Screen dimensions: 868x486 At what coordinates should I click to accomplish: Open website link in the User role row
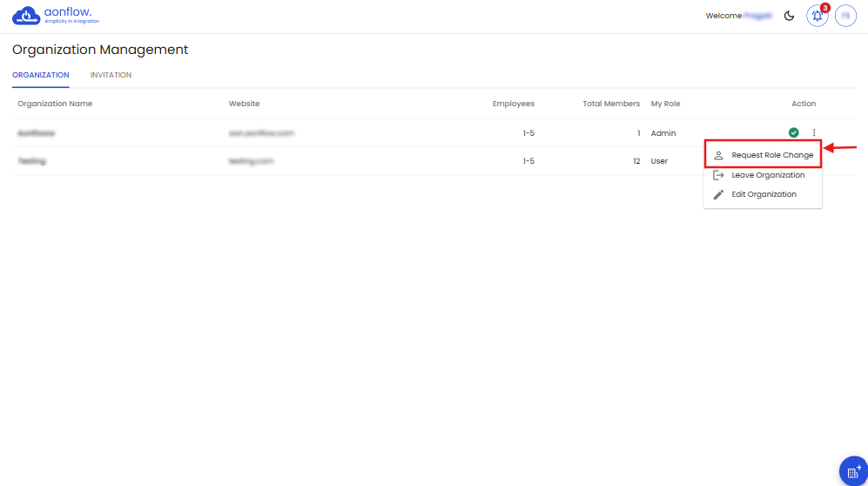coord(252,161)
